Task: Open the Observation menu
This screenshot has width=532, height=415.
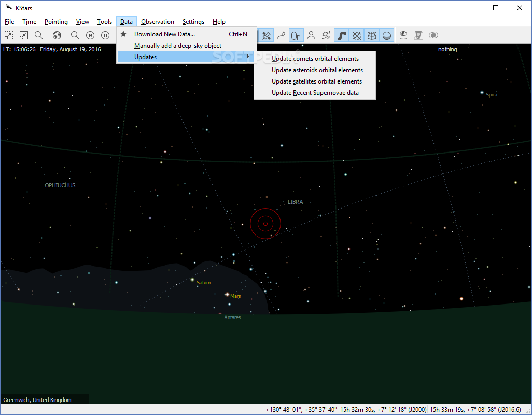Action: [158, 22]
